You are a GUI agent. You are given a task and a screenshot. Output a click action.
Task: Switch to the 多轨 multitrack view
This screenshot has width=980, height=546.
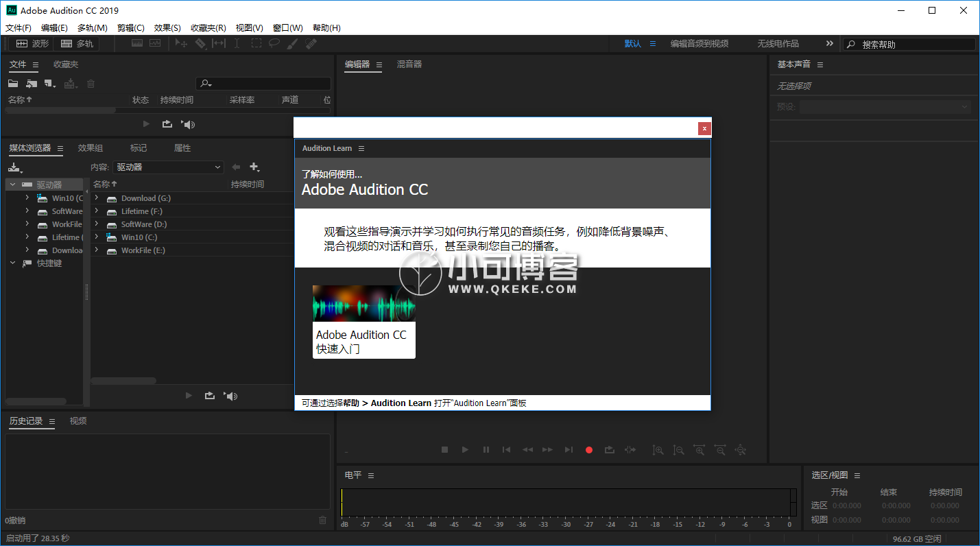tap(77, 43)
